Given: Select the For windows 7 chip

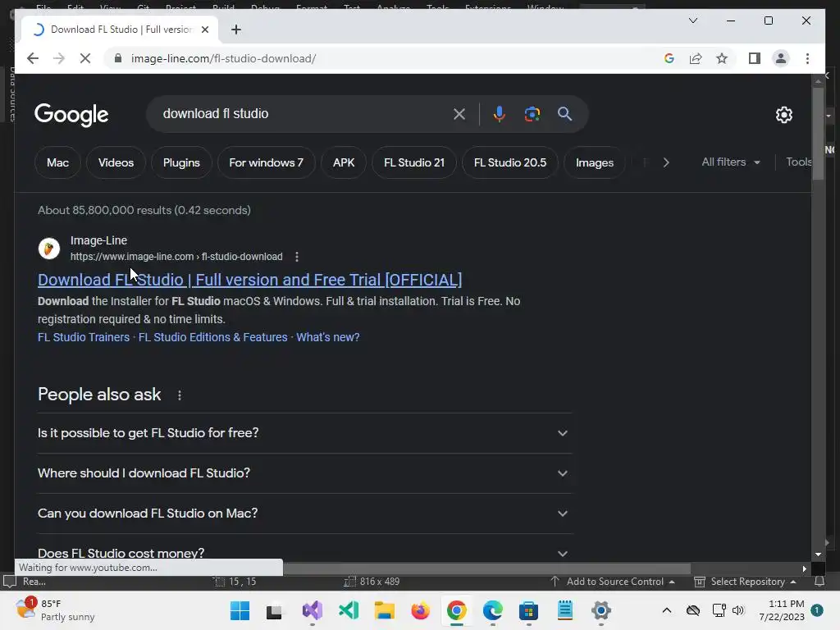Looking at the screenshot, I should click(x=267, y=162).
